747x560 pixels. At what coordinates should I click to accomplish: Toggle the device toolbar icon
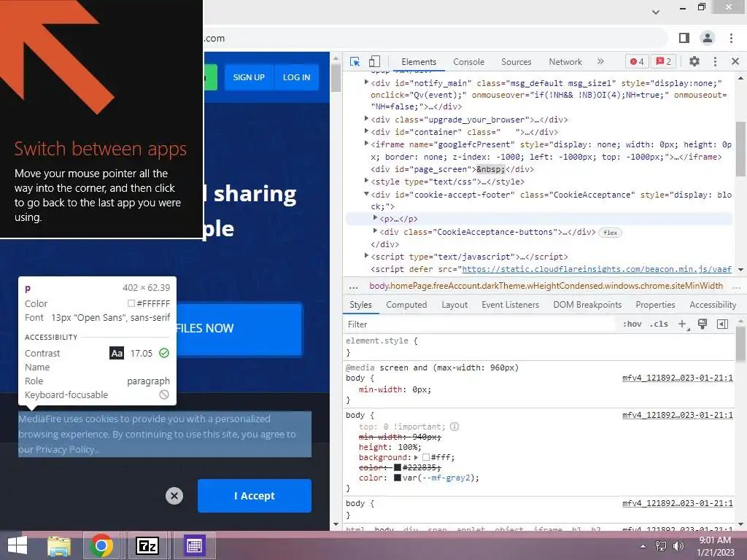click(x=374, y=61)
